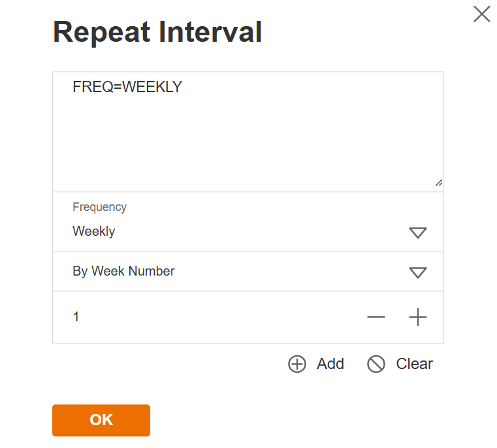Expand By Week Number dropdown arrow

point(417,272)
